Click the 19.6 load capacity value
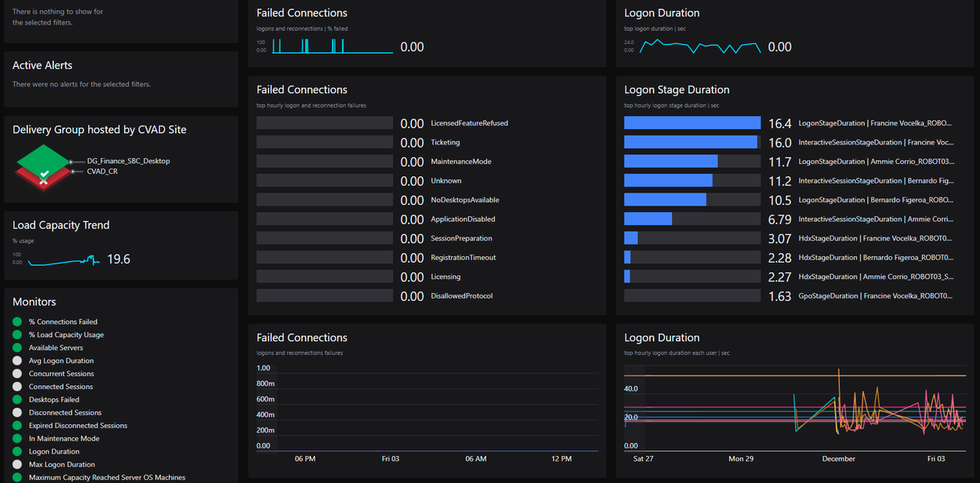Image resolution: width=980 pixels, height=483 pixels. tap(119, 259)
